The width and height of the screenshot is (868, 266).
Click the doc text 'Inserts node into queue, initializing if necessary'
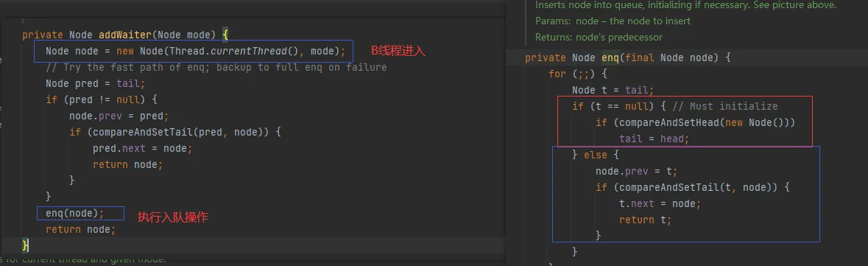pos(642,5)
